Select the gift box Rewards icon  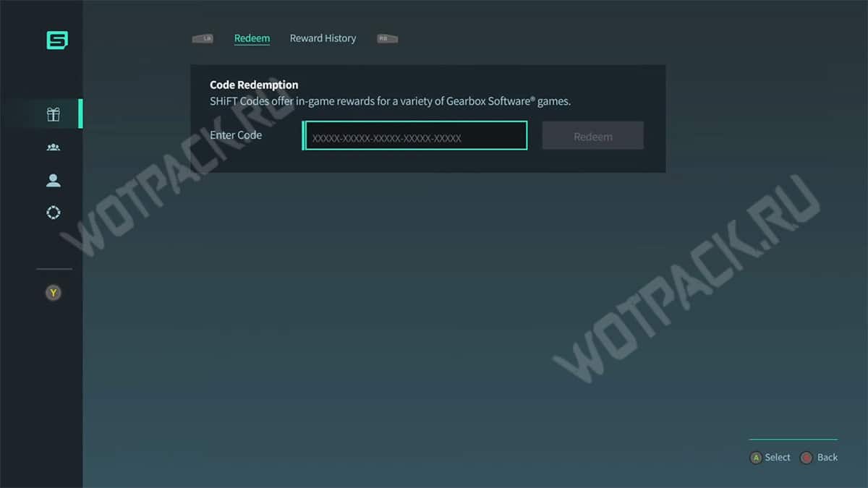coord(54,114)
